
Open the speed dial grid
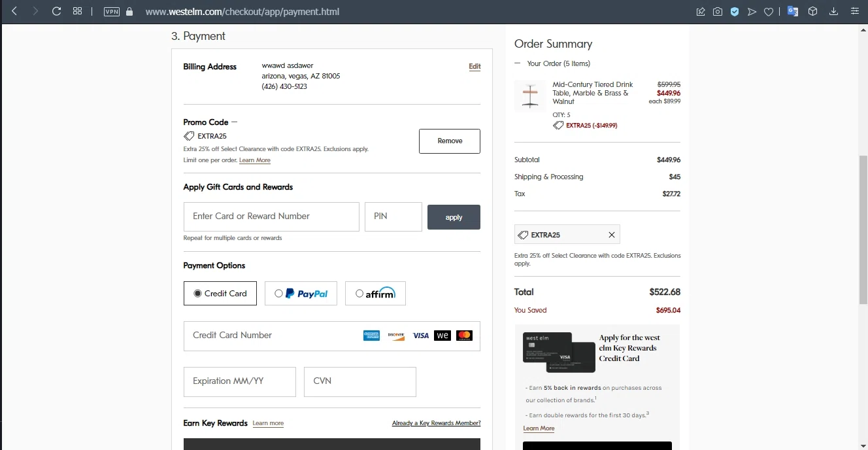[77, 11]
